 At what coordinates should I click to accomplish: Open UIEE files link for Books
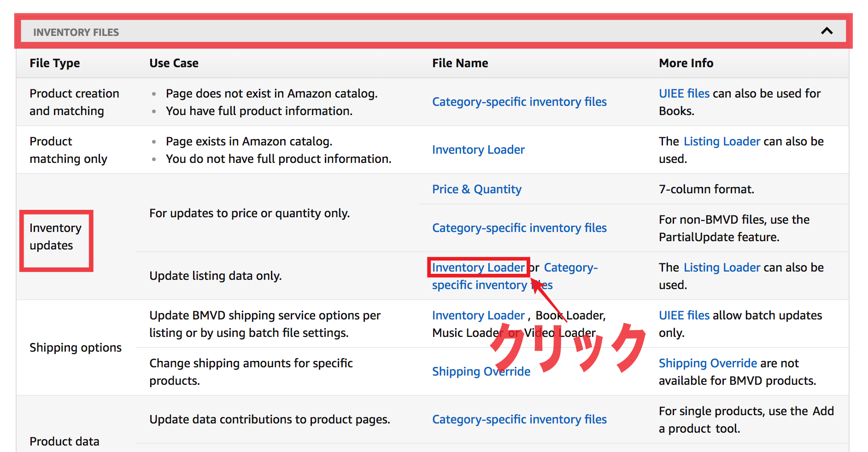coord(684,93)
